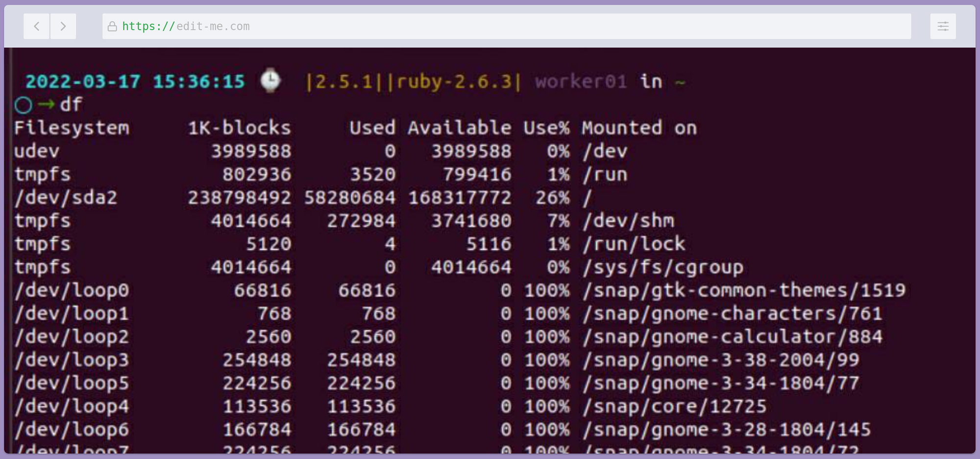
Task: Click the /snap/gtk-common-themes/1519 path
Action: pos(744,290)
